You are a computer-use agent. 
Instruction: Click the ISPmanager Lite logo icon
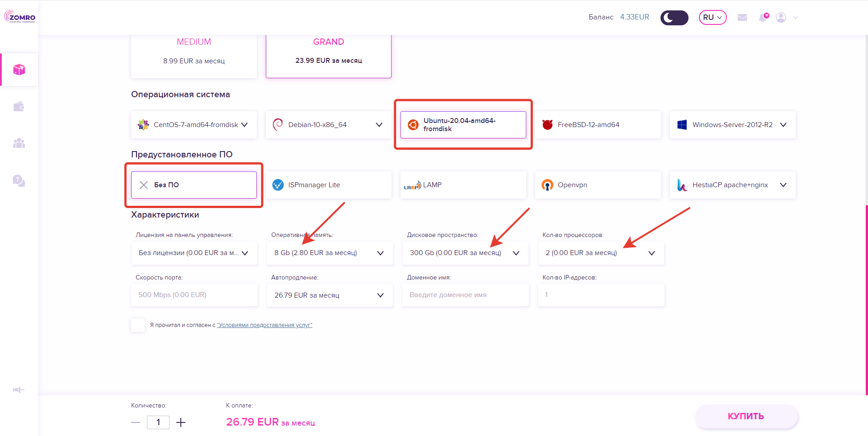click(278, 185)
